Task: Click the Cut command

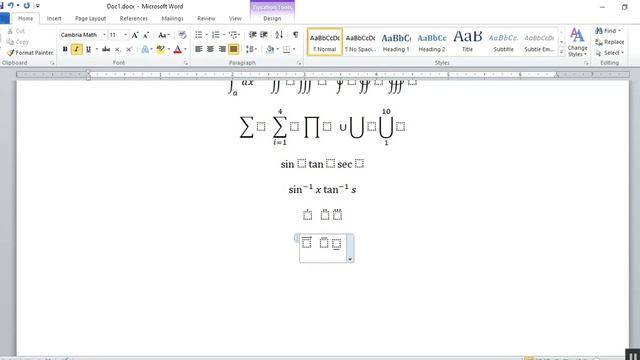Action: [x=16, y=31]
